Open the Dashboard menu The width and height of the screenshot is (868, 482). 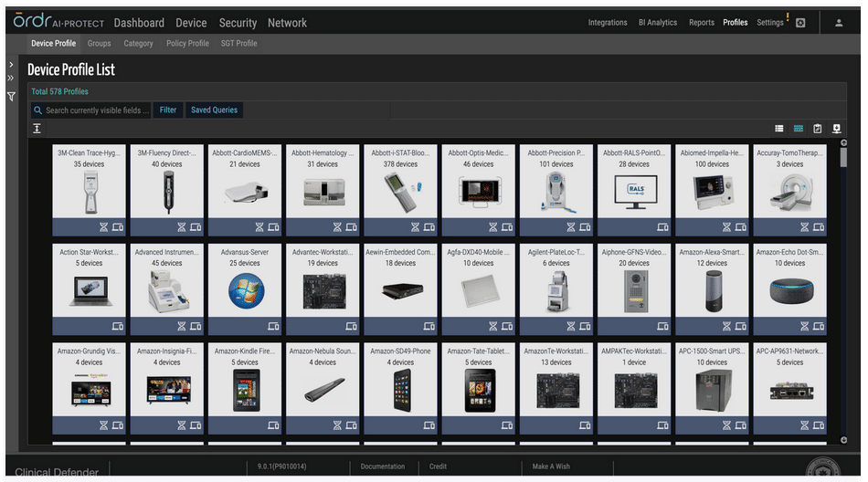pos(139,23)
